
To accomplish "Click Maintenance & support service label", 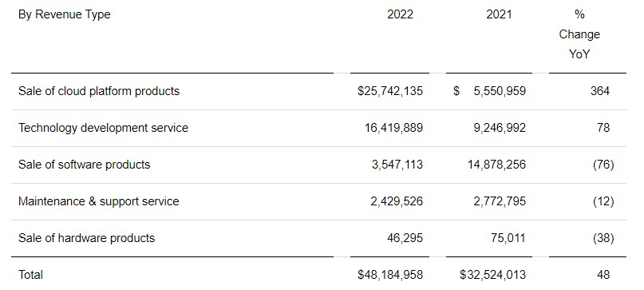I will 99,201.
